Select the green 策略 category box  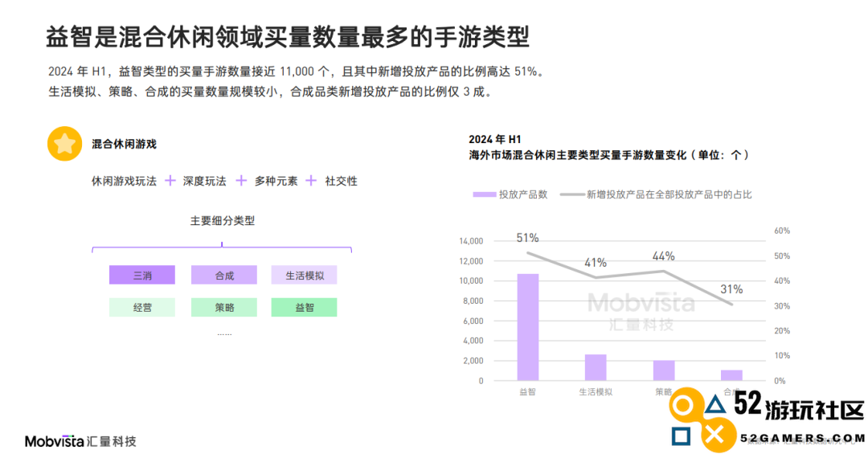(x=224, y=307)
